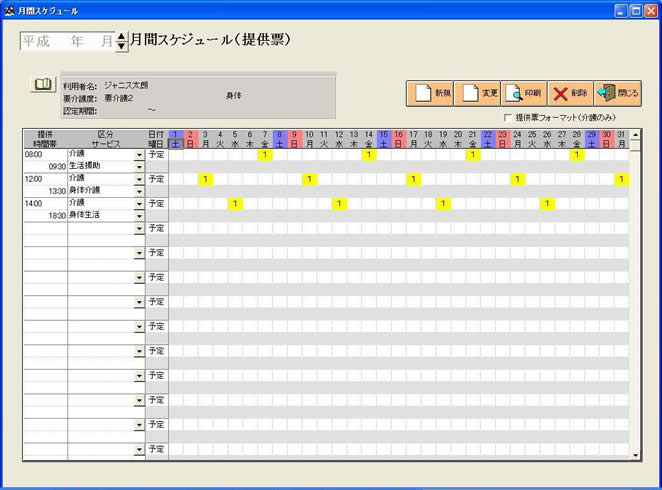Expand the 生活援助 service dropdown

[x=139, y=166]
